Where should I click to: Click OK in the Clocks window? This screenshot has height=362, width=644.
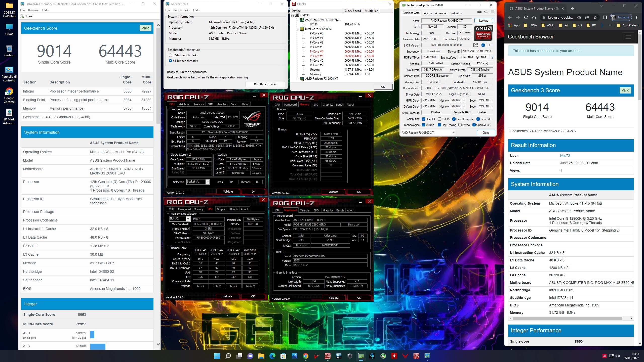[x=383, y=87]
